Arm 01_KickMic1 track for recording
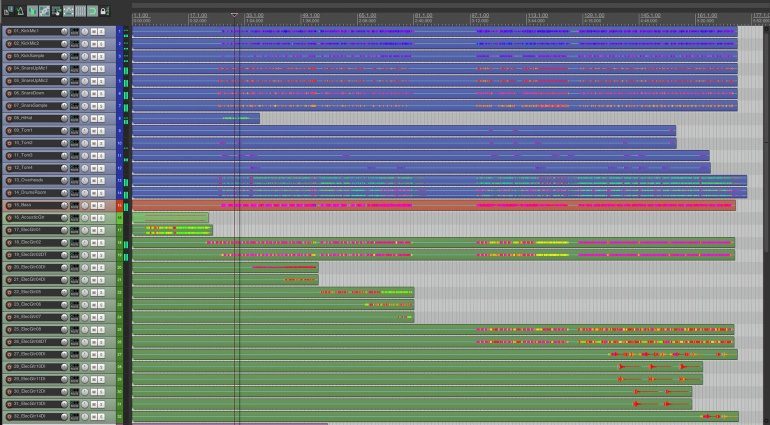The image size is (770, 425). pos(9,31)
